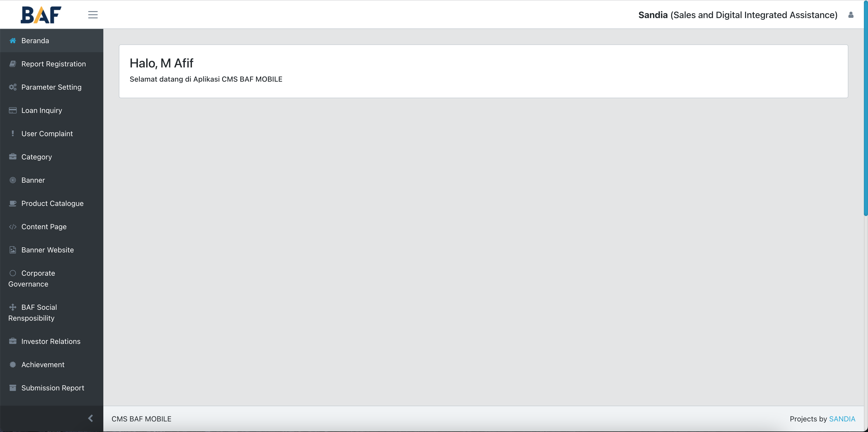Click the Investor Relations briefcase icon
The image size is (868, 432).
pos(13,341)
